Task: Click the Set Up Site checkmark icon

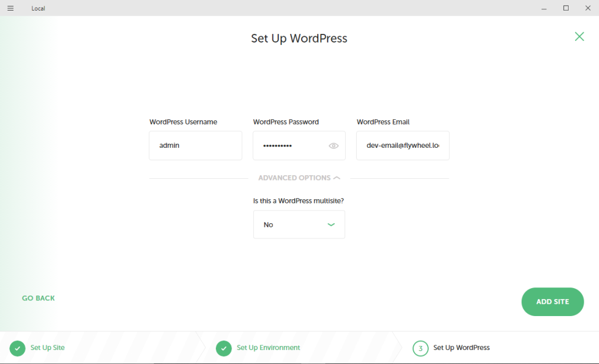Action: pos(18,348)
